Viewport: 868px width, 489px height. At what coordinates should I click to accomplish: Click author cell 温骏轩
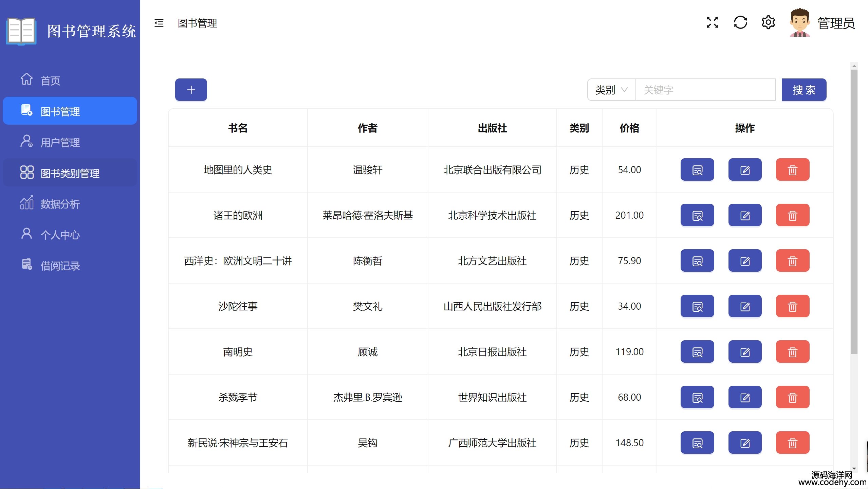coord(367,169)
